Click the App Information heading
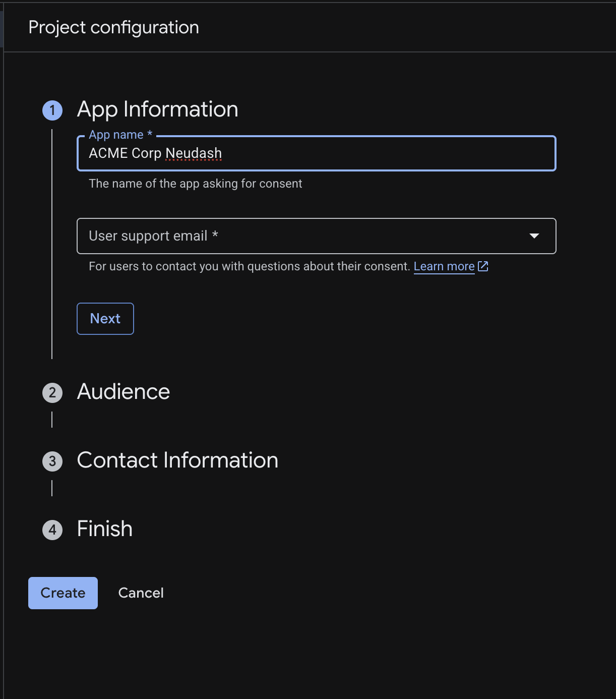This screenshot has width=616, height=699. (157, 109)
